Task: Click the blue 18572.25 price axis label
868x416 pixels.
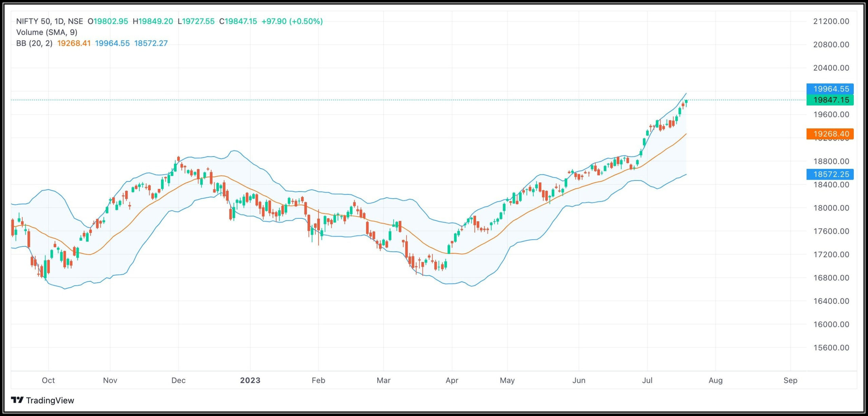Action: (830, 174)
